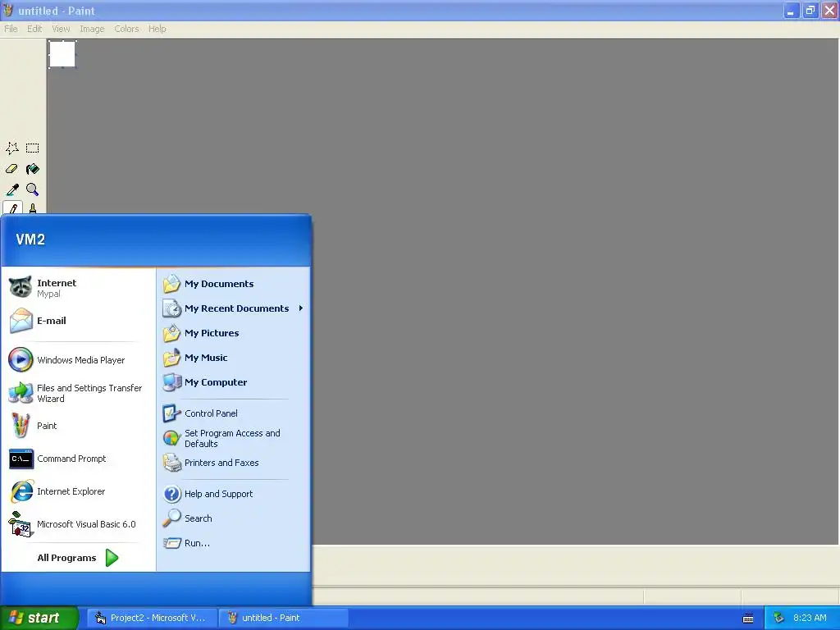Open the Colors menu in Paint
This screenshot has width=840, height=630.
[x=126, y=29]
